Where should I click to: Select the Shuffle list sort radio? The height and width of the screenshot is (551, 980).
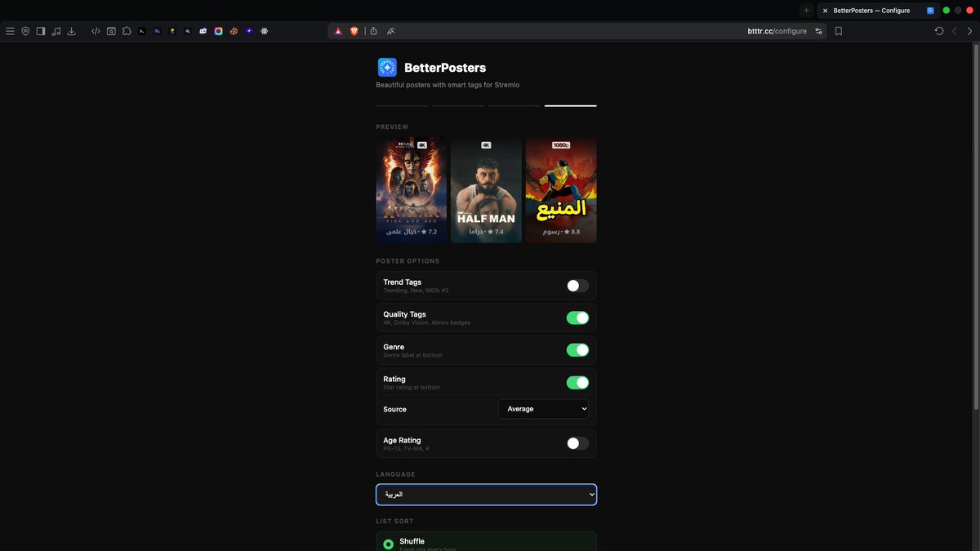click(x=389, y=544)
